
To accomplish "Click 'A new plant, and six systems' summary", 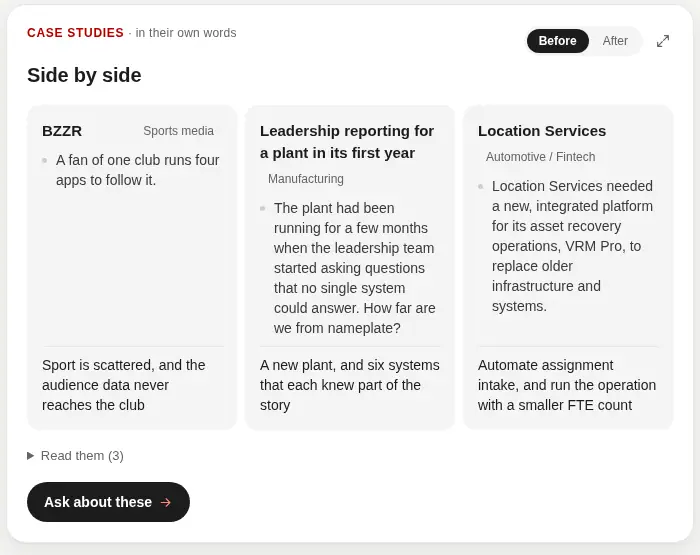I will tap(350, 385).
